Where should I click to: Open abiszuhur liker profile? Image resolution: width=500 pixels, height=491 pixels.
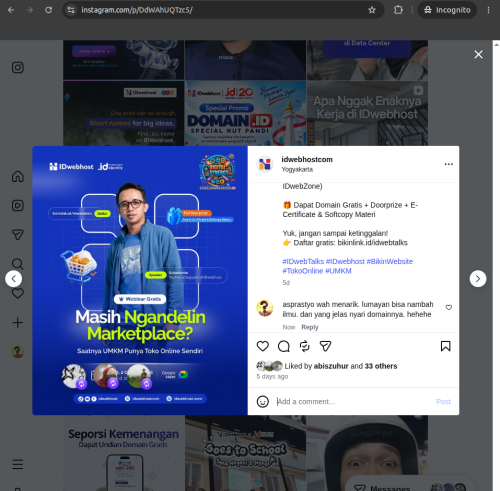pyautogui.click(x=331, y=366)
